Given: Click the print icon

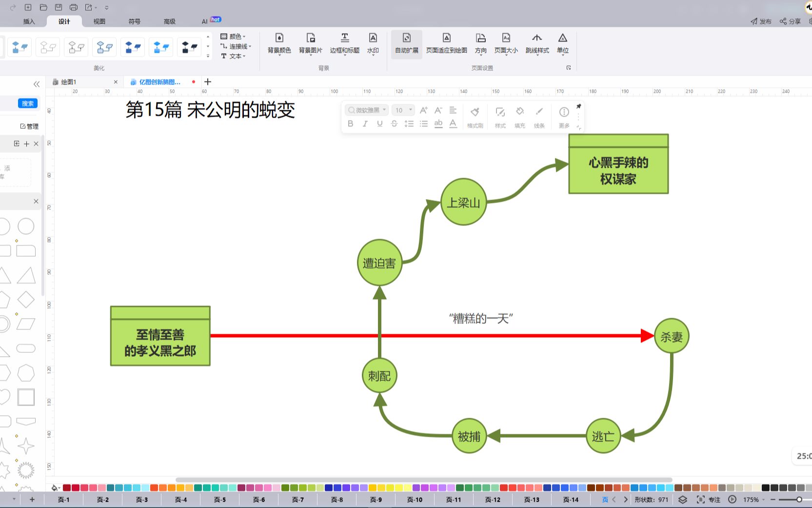Looking at the screenshot, I should [x=74, y=7].
